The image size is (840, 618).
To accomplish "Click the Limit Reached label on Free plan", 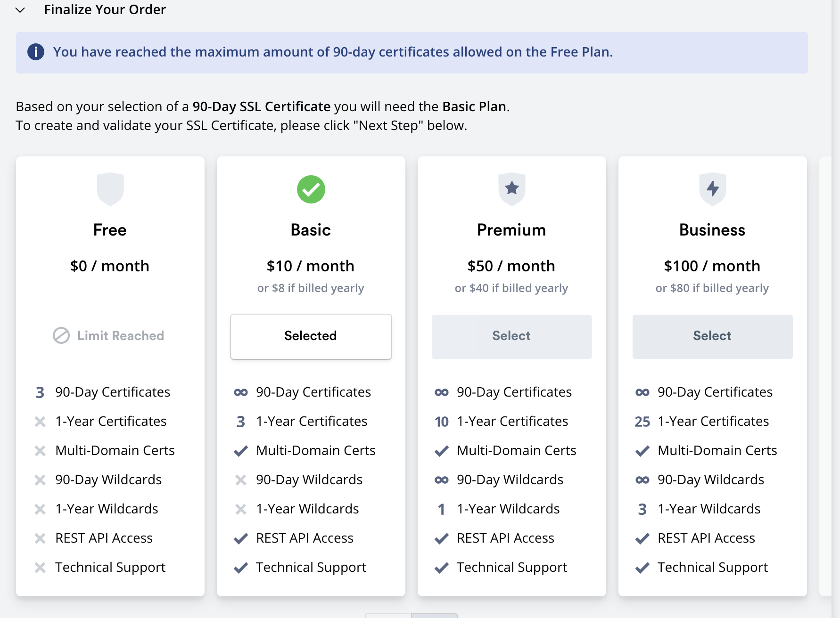I will coord(121,336).
